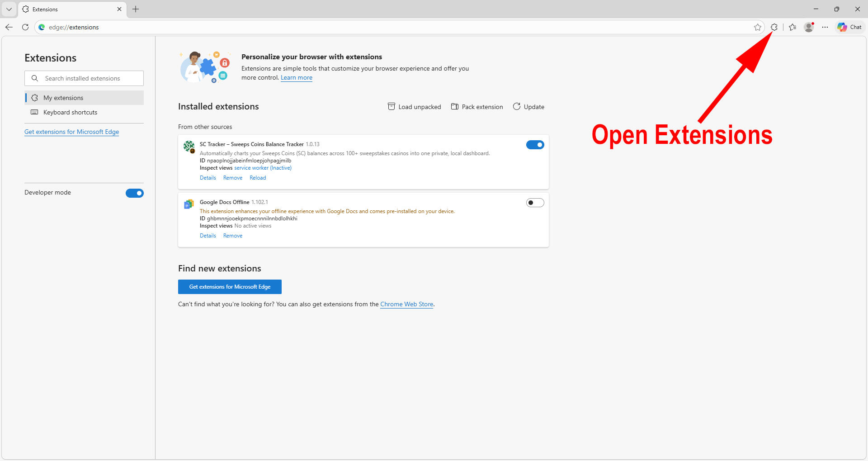Click Update extensions button

[528, 107]
